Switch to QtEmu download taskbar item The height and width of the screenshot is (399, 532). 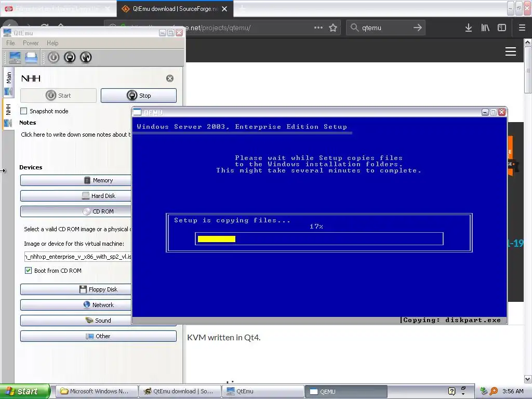point(180,391)
